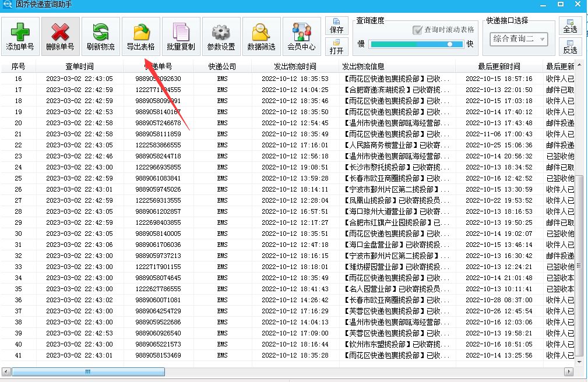Screen dimensions: 588x382
Task: Click the 打开 open file button
Action: [x=336, y=47]
